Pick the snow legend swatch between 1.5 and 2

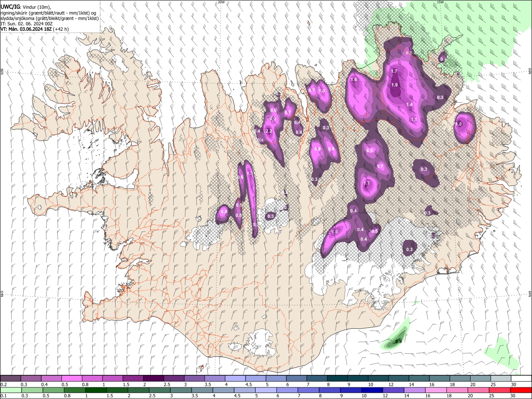(133, 379)
